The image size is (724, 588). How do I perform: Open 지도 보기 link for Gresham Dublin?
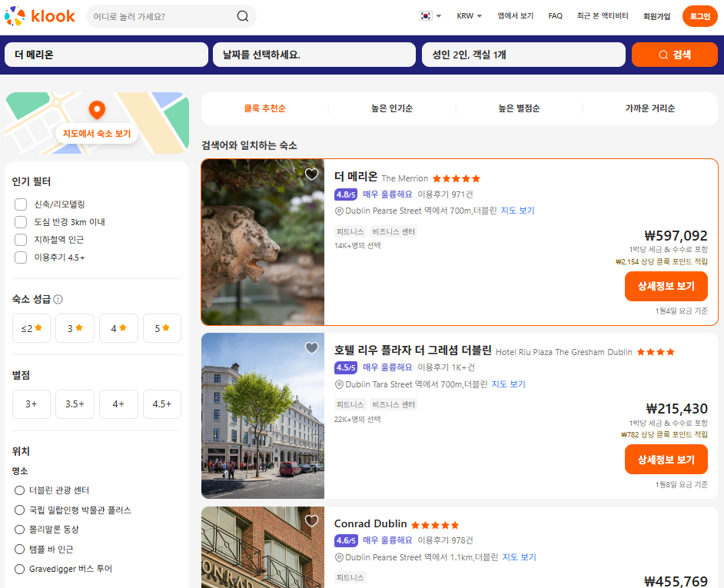click(x=508, y=384)
